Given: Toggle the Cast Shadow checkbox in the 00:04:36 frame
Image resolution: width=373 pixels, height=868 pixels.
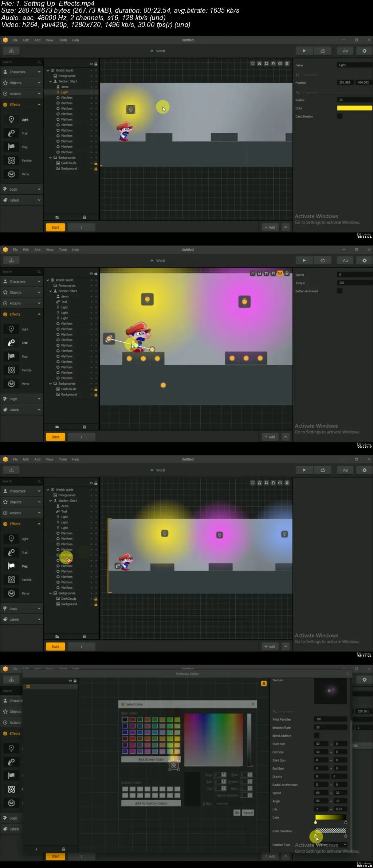Looking at the screenshot, I should [x=339, y=116].
